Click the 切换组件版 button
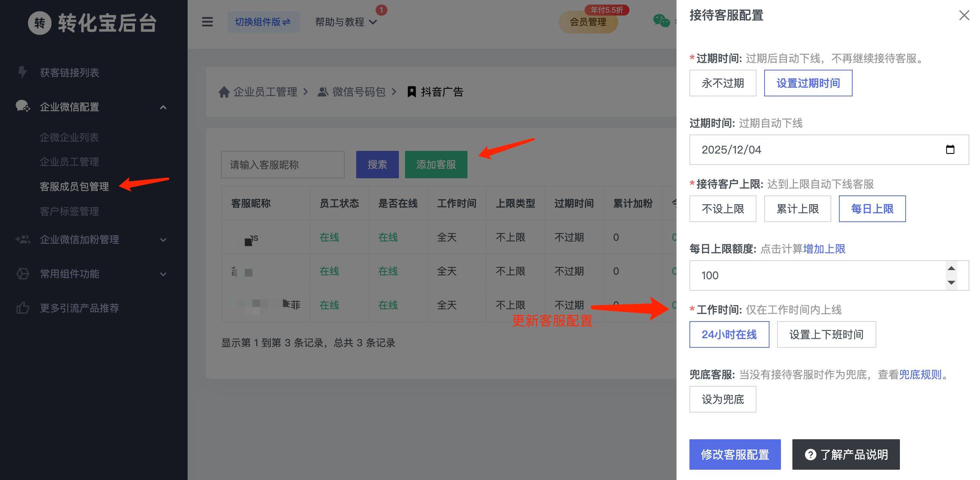 tap(263, 22)
